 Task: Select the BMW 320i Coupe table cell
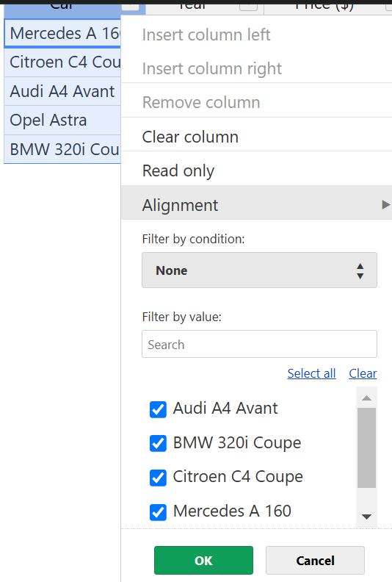(x=62, y=149)
